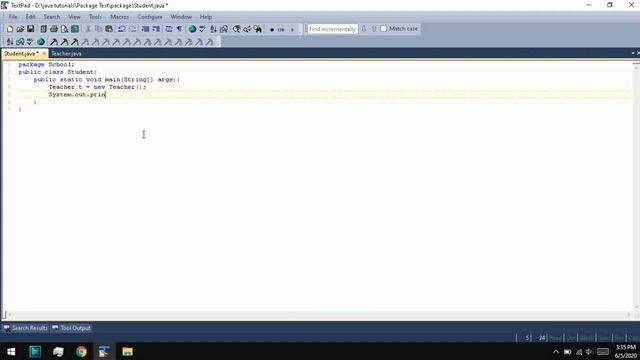Open the Windows Start menu
This screenshot has height=360, width=640.
tap(11, 351)
